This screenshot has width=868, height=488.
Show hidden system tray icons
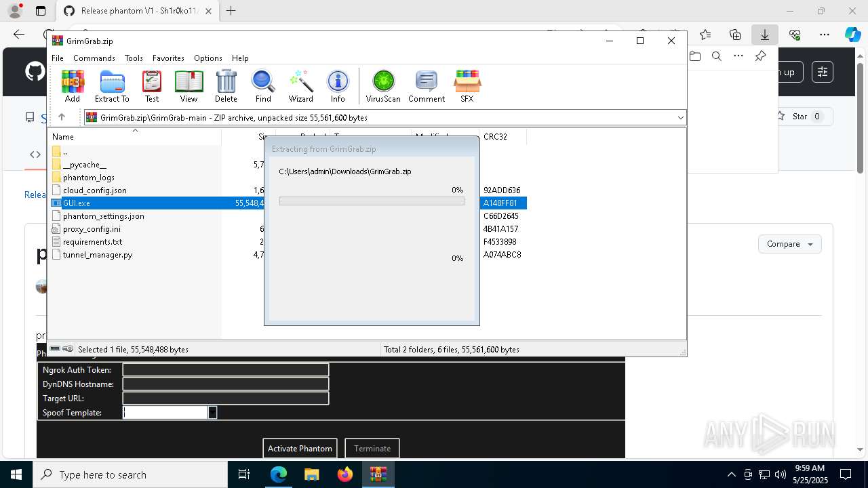tap(731, 474)
